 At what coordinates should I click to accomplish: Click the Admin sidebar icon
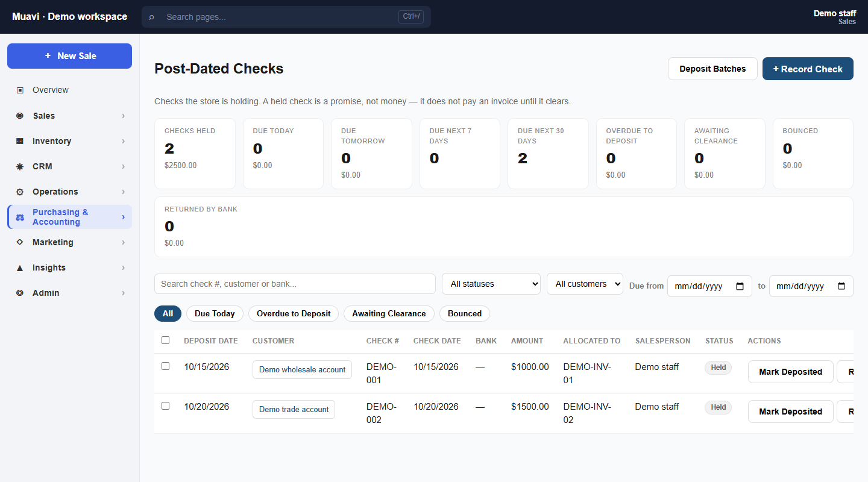pos(20,293)
